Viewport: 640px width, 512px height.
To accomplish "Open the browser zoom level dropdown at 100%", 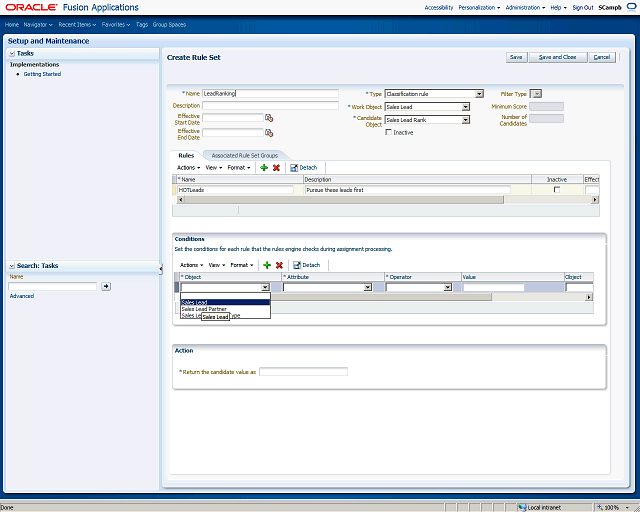I will 627,508.
